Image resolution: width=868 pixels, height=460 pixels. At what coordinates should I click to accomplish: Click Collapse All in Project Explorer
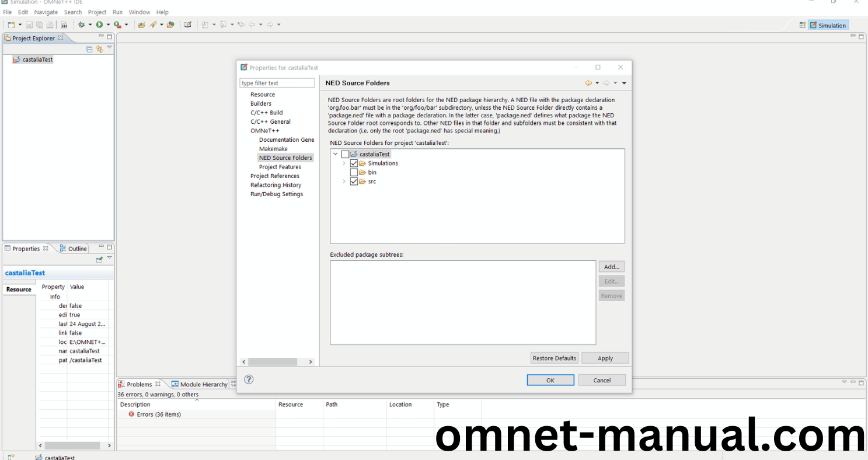click(x=89, y=49)
